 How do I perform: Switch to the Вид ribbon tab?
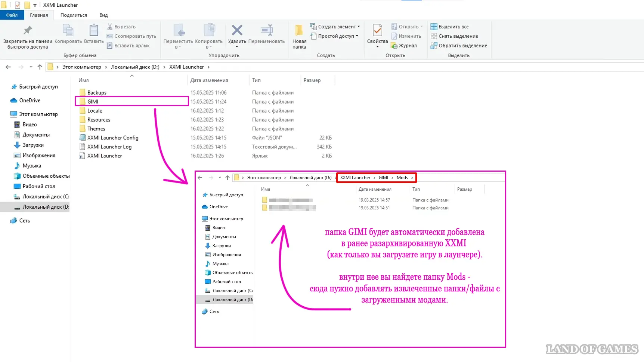(103, 15)
